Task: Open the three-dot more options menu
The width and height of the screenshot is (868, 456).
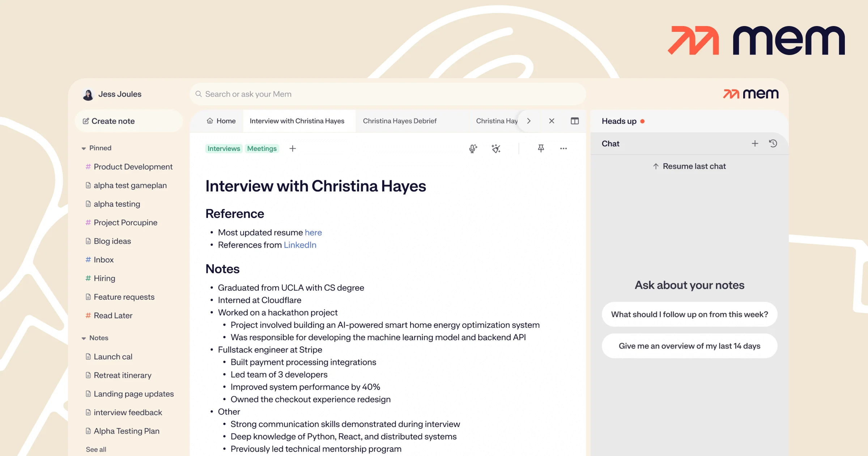Action: (563, 148)
